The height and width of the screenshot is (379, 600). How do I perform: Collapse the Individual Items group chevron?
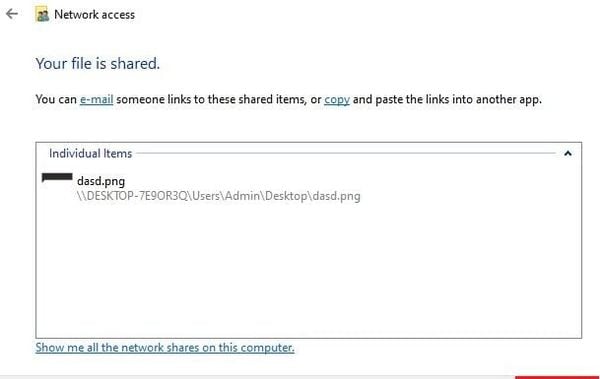click(x=568, y=154)
